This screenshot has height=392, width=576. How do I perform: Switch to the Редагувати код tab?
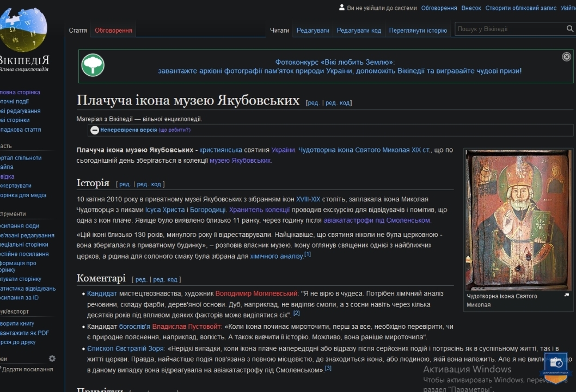(x=359, y=30)
